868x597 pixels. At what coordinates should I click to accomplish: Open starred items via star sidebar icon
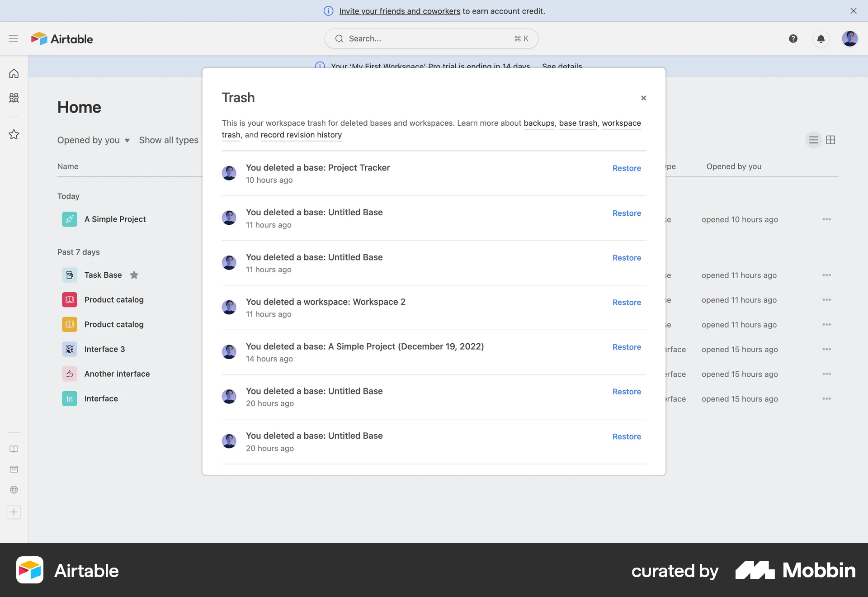14,134
